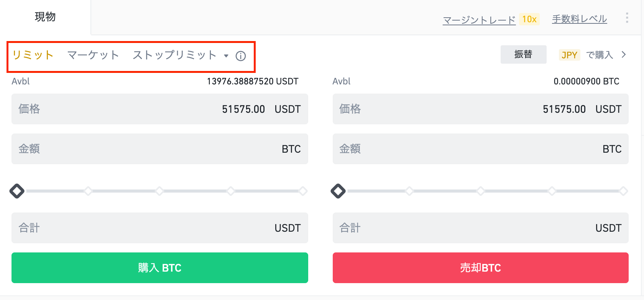Click the buy-side 価格 price field
The height and width of the screenshot is (300, 644).
click(x=160, y=109)
